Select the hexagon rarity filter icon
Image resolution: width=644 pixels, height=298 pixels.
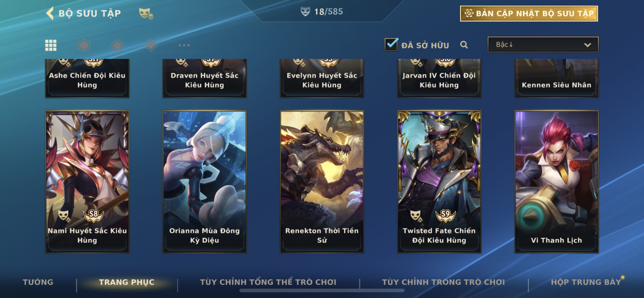pyautogui.click(x=84, y=45)
